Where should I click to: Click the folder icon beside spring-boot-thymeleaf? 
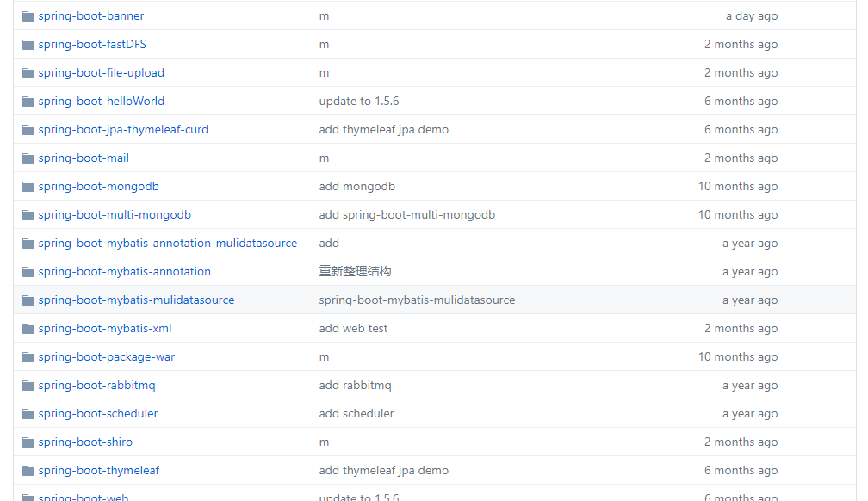(28, 471)
